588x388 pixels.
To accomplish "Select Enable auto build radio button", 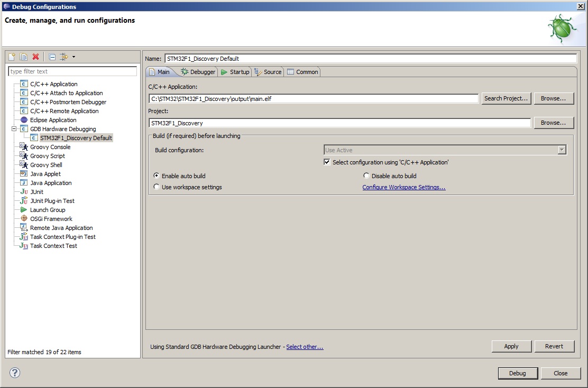I will click(x=157, y=176).
